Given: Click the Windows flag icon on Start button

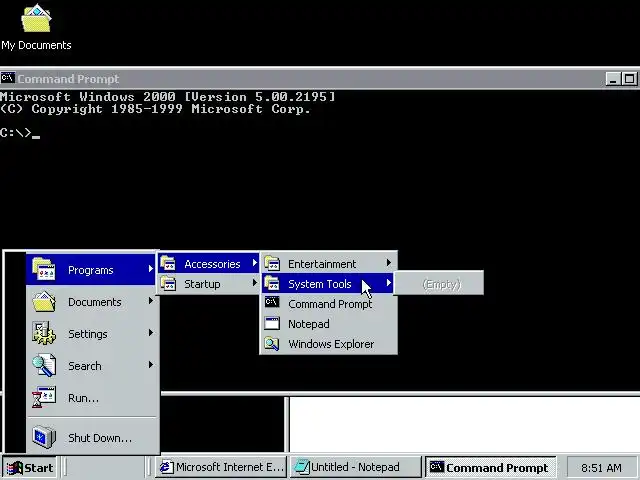Looking at the screenshot, I should (x=14, y=468).
